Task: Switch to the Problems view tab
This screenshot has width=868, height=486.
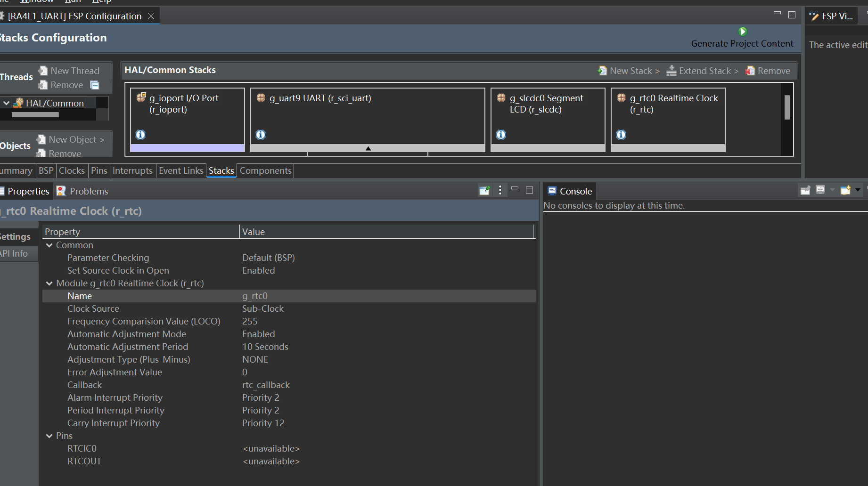Action: click(82, 191)
